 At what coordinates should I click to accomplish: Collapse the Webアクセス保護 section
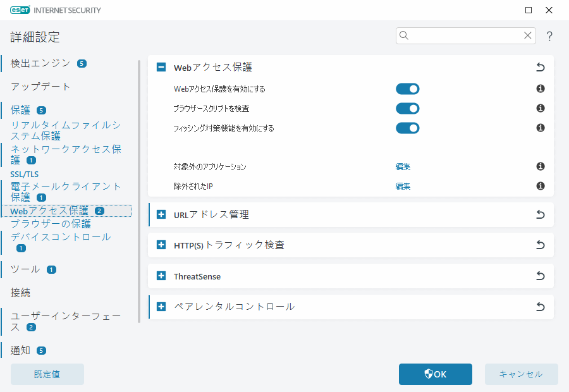(x=161, y=66)
